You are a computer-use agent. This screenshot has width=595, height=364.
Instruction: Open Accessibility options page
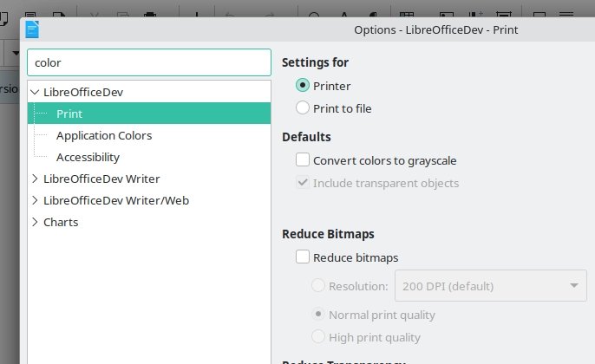click(88, 157)
